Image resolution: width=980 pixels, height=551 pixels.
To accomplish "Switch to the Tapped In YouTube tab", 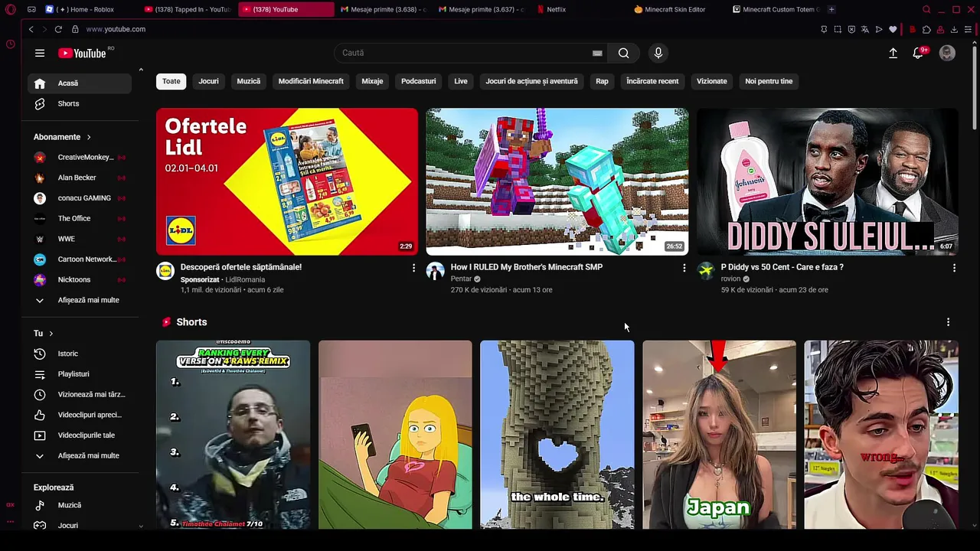I will pos(188,9).
